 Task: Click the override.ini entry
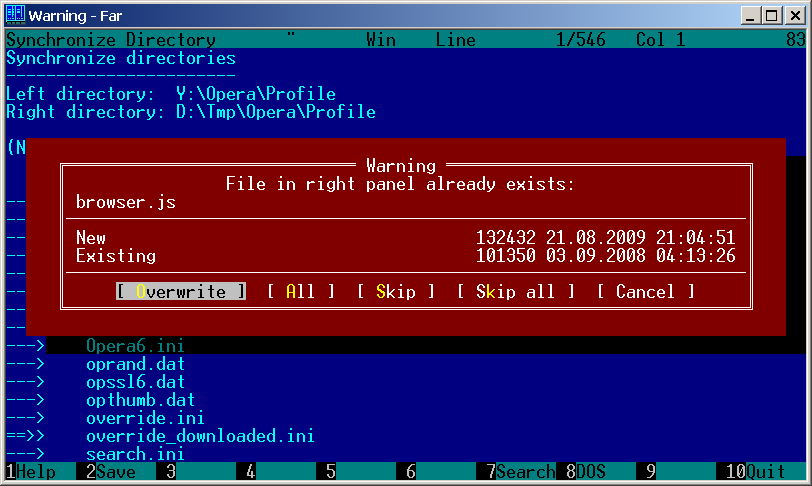coord(145,418)
